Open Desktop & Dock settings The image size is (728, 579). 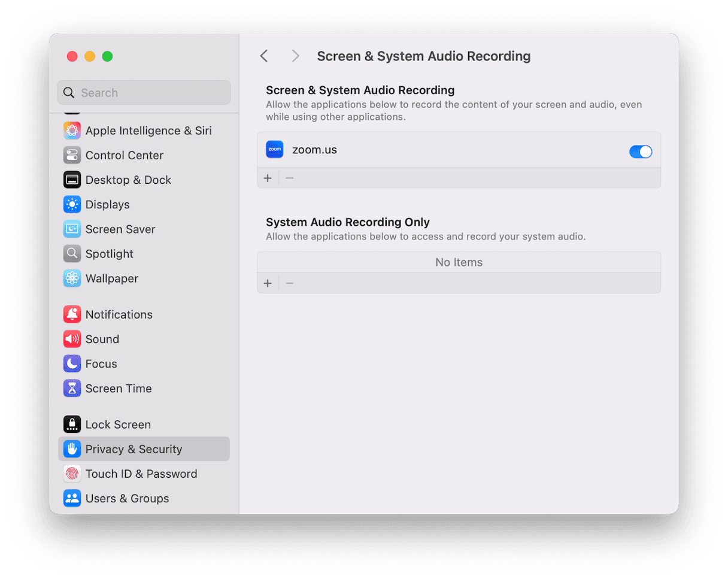(x=72, y=180)
